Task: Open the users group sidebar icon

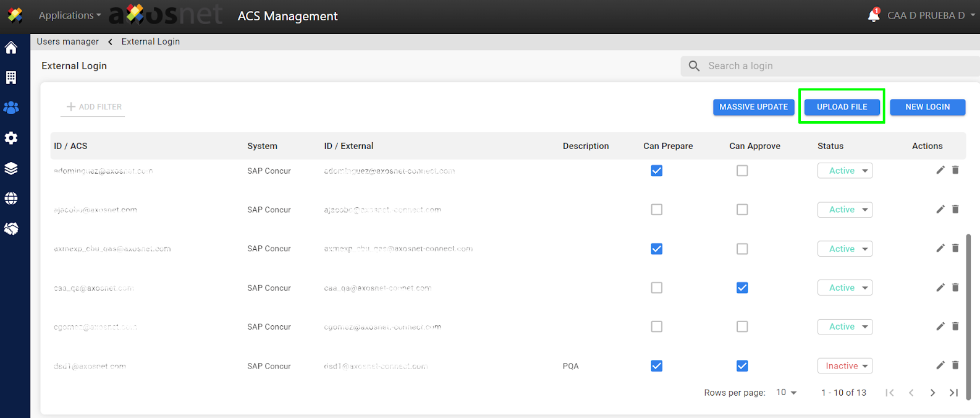Action: tap(11, 108)
